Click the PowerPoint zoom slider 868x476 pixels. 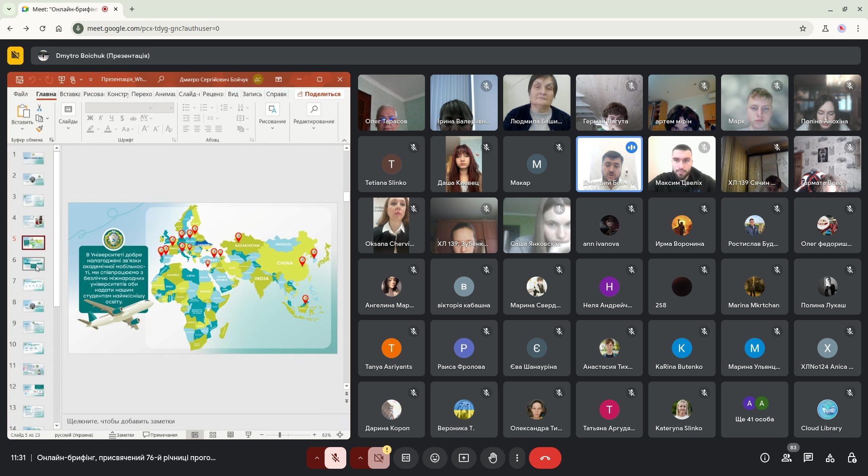[x=280, y=435]
